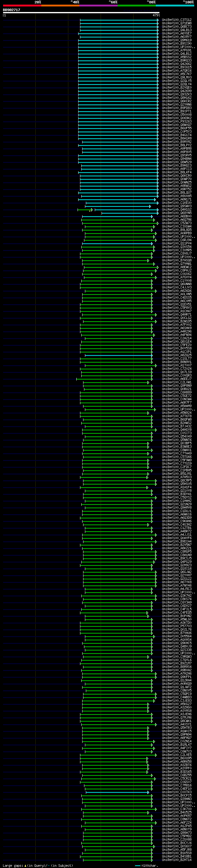
Task: Click the UniRef100_A5C7K7 label
Action: (177, 74)
